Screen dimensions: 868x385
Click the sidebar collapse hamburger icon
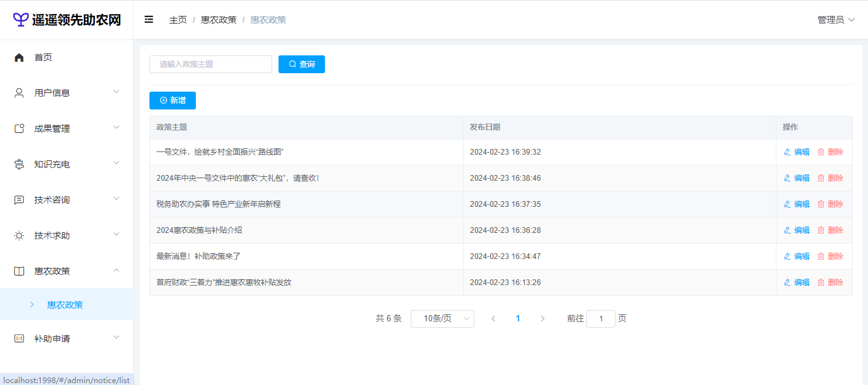[149, 20]
